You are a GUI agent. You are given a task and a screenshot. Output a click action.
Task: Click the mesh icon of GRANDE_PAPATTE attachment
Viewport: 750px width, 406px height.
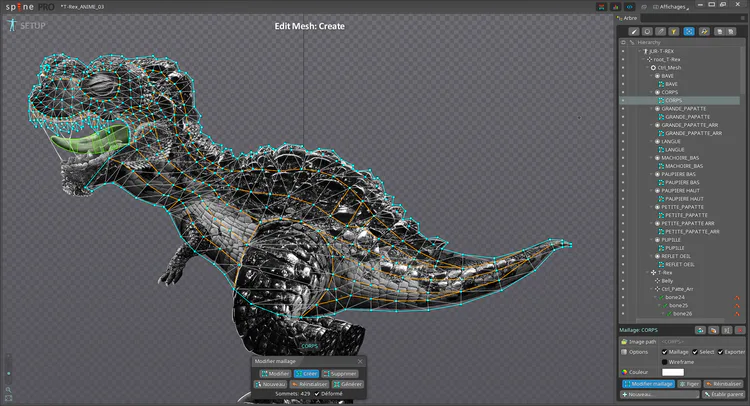click(x=661, y=117)
